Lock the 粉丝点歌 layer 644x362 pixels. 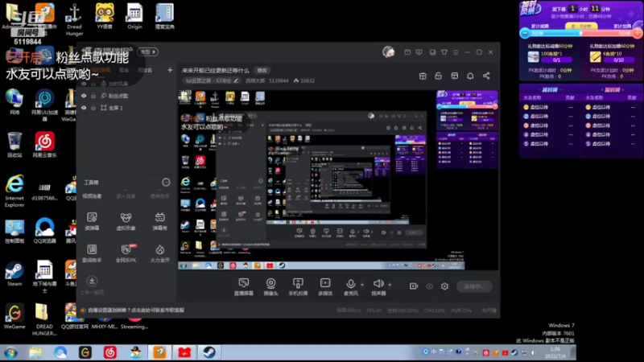point(93,96)
